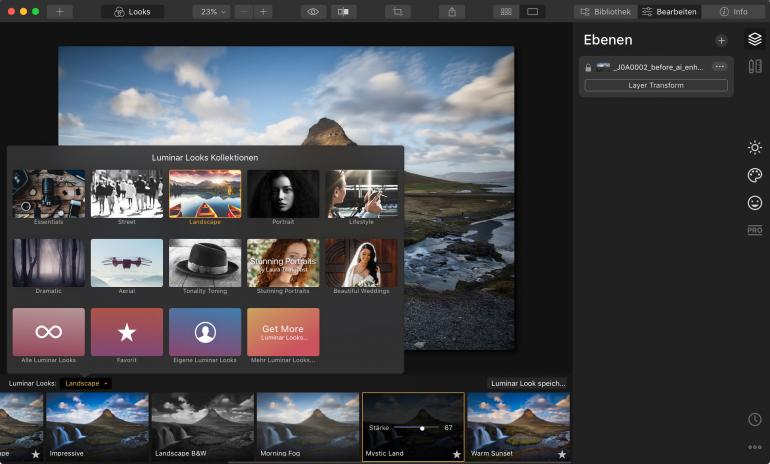Toggle favorite star on leftmost cut-off look
770x464 pixels.
(x=35, y=454)
